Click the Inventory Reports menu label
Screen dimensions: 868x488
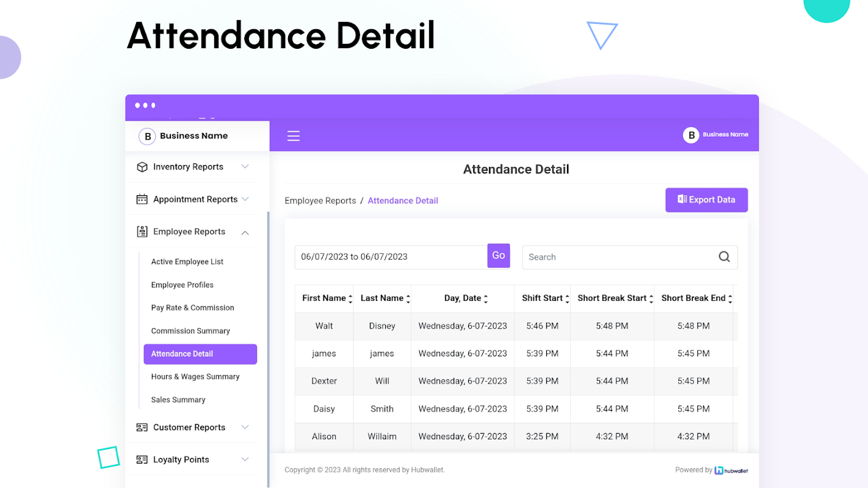pyautogui.click(x=188, y=167)
